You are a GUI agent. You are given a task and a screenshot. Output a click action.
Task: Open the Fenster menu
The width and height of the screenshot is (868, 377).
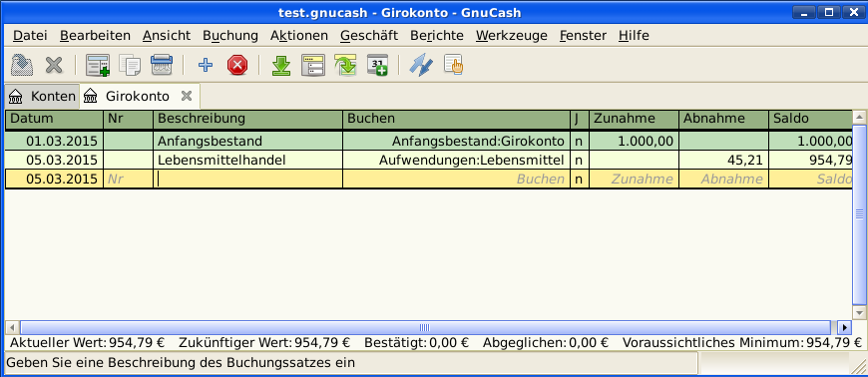pyautogui.click(x=583, y=36)
